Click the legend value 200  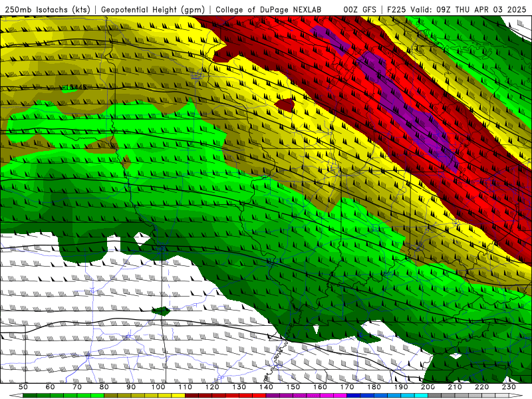click(x=428, y=387)
